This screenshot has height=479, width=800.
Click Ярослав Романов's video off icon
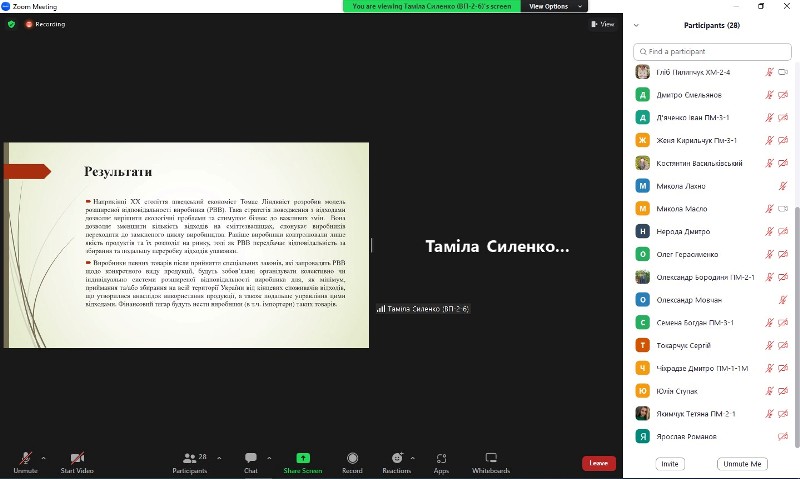[783, 437]
